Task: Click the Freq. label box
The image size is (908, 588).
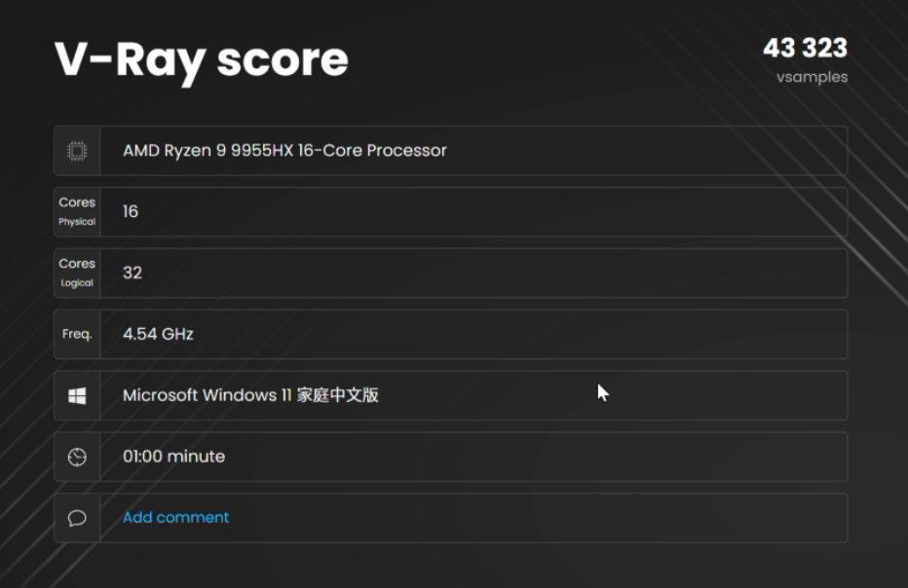Action: click(77, 334)
